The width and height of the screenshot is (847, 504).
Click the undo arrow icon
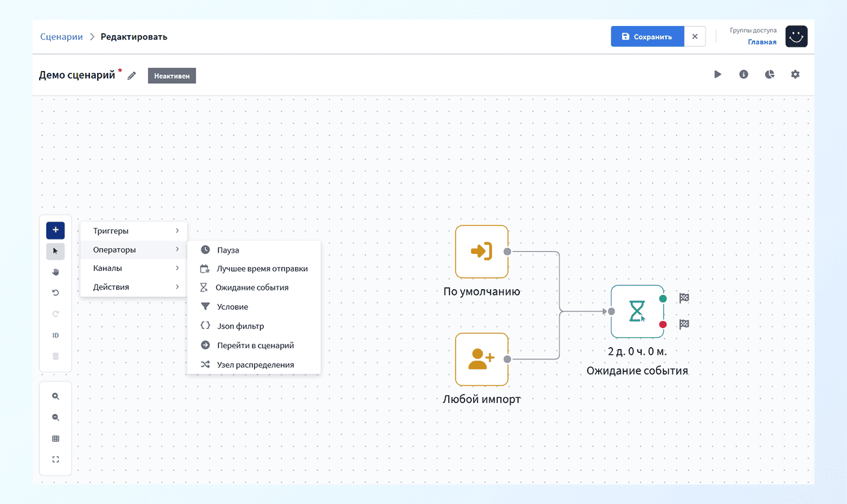55,293
